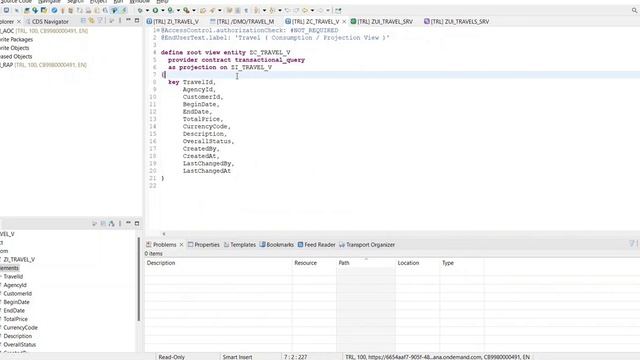Click the Debug bug icon in toolbar
640x360 pixels.
(140, 10)
